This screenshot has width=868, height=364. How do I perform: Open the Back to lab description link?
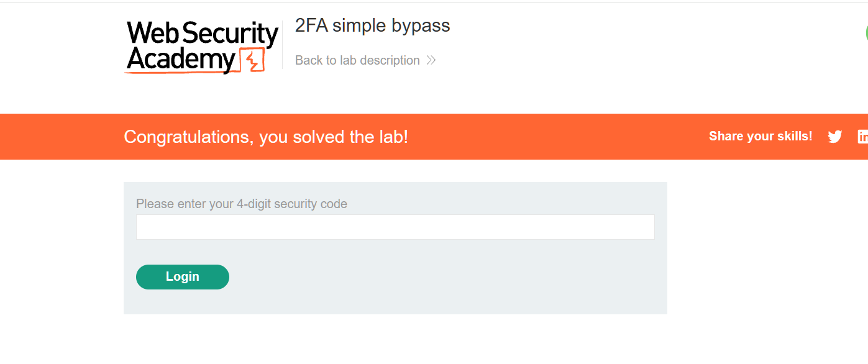357,60
